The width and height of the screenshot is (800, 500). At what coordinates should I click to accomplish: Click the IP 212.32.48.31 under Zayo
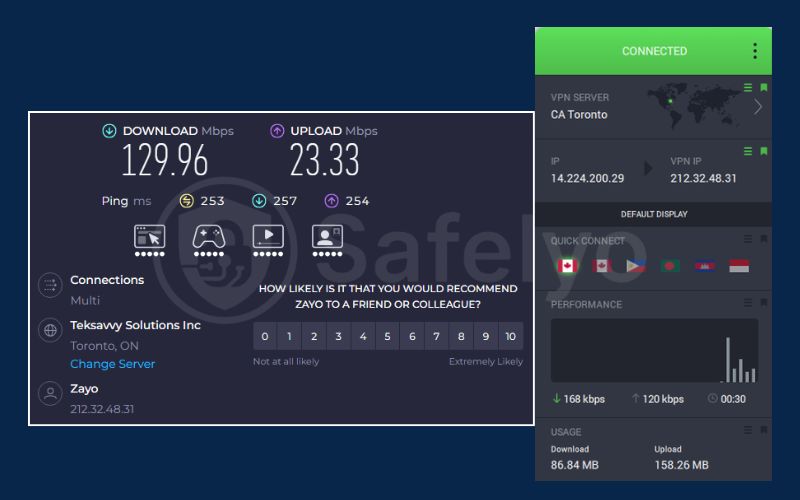coord(102,409)
